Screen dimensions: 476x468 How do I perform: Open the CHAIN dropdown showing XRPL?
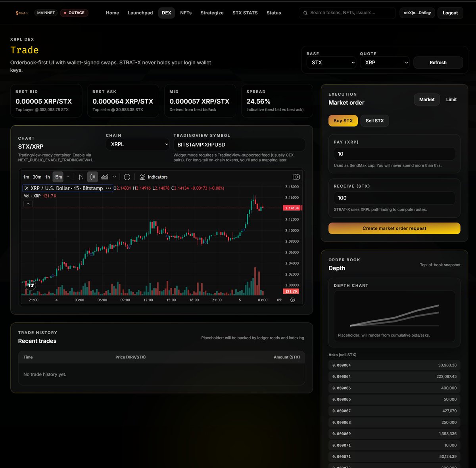138,144
